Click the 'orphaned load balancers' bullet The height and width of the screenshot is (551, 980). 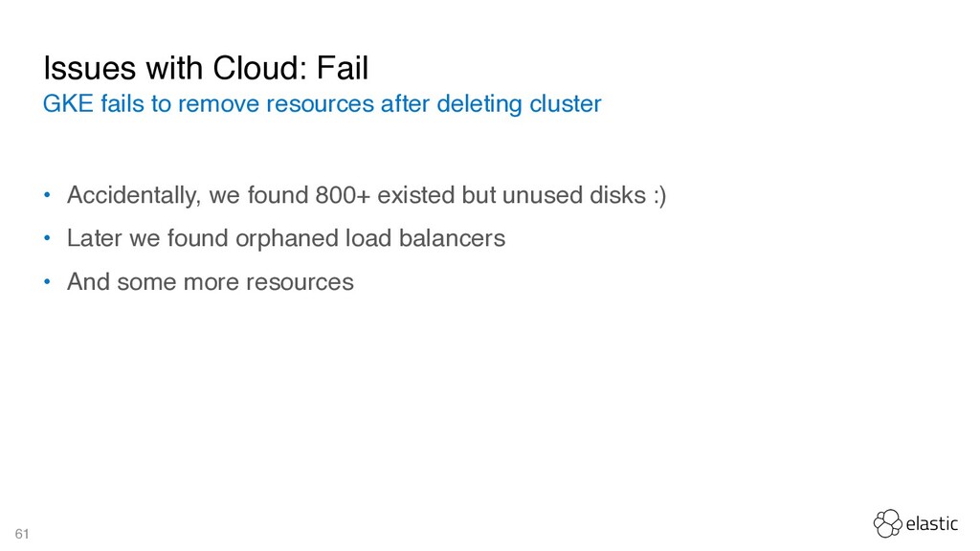[x=285, y=238]
